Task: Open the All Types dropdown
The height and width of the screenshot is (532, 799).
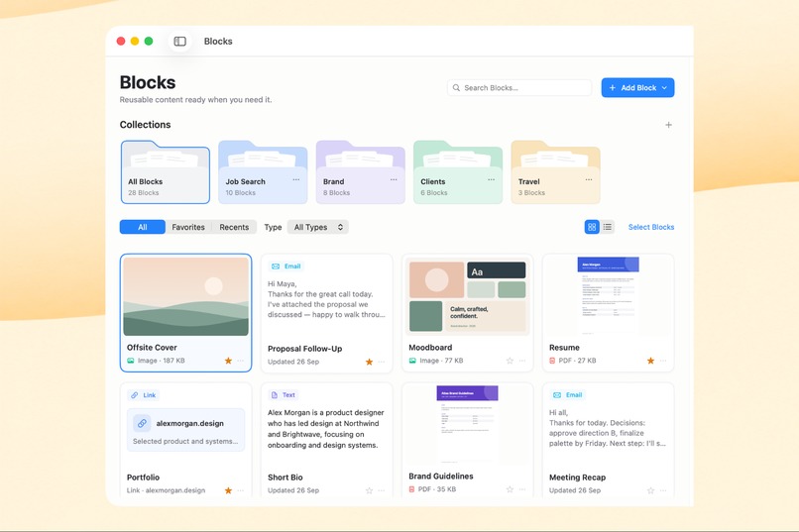Action: [318, 227]
